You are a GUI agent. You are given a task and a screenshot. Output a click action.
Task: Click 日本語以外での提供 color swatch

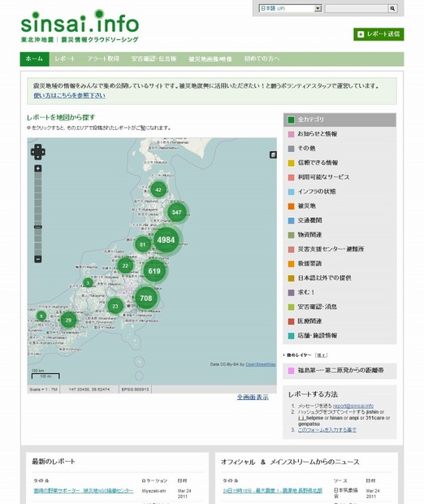291,278
